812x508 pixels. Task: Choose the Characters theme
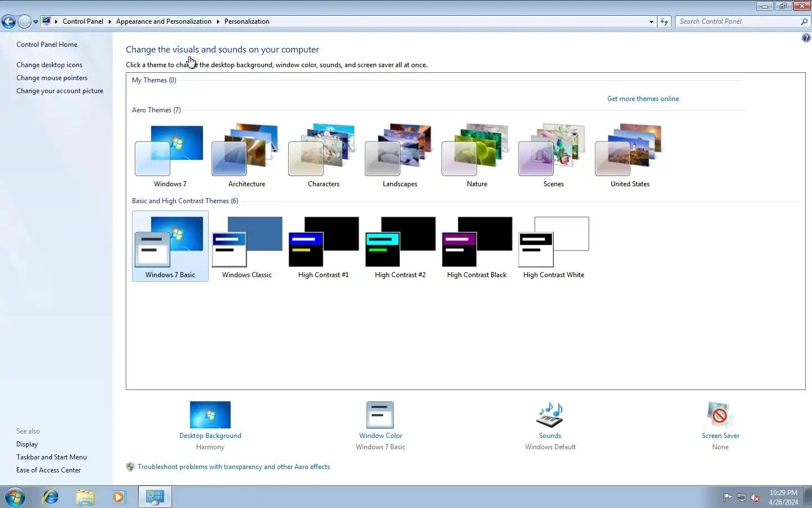click(323, 156)
